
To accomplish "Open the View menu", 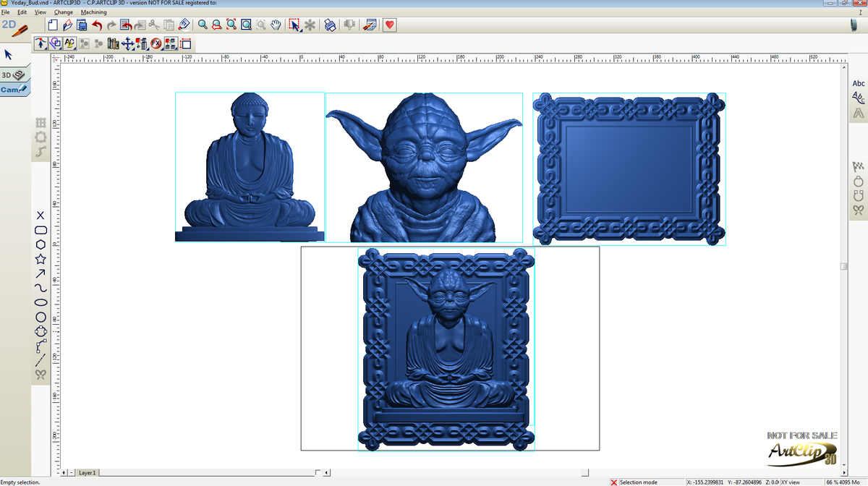I will [41, 12].
